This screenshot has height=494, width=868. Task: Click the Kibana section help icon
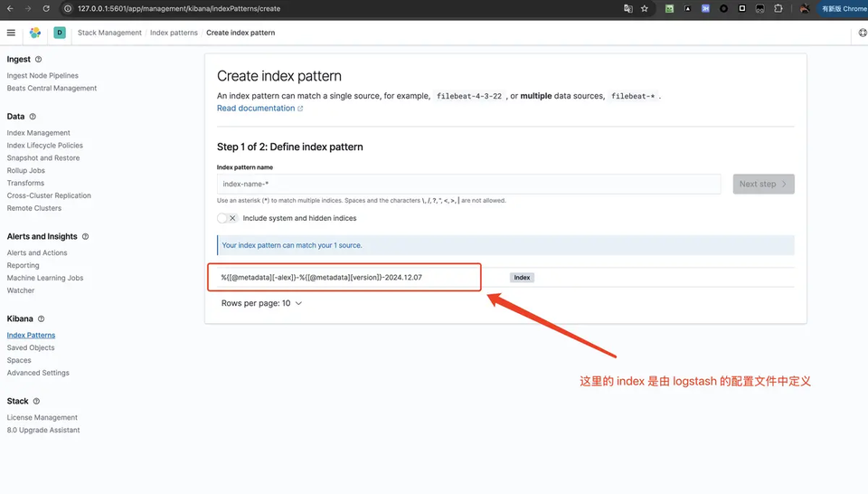point(41,319)
